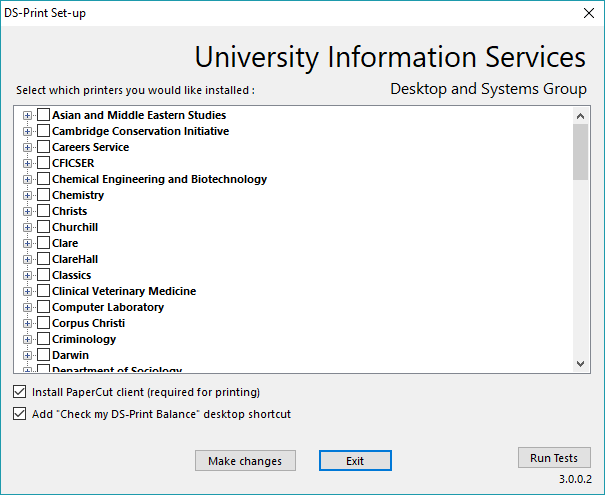Select the Churchill checkbox
Screen dimensions: 605x495
[x=43, y=227]
